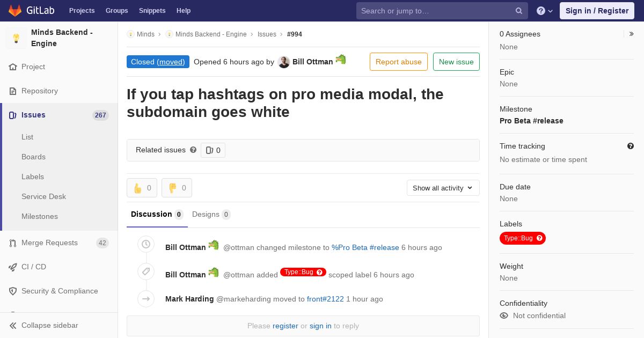Viewport: 644px width, 338px height.
Task: Click the sign in link in reply box
Action: pyautogui.click(x=320, y=326)
